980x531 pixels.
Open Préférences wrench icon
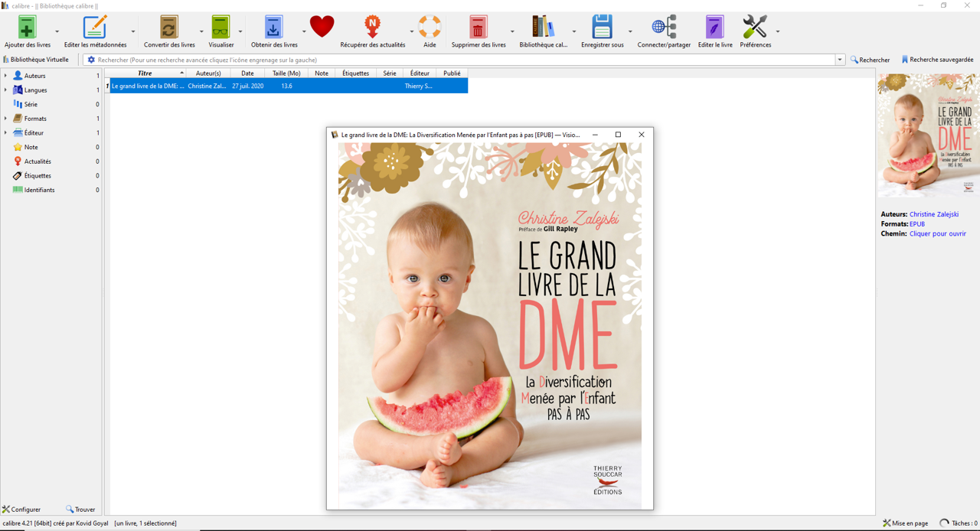(755, 28)
